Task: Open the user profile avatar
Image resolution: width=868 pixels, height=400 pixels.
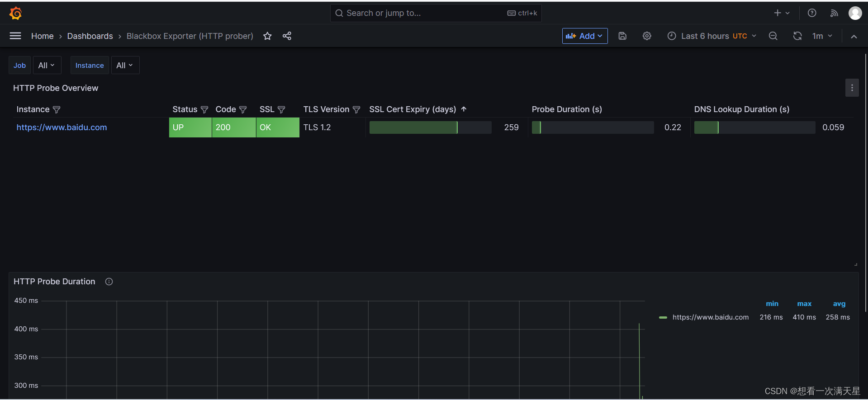Action: tap(855, 13)
